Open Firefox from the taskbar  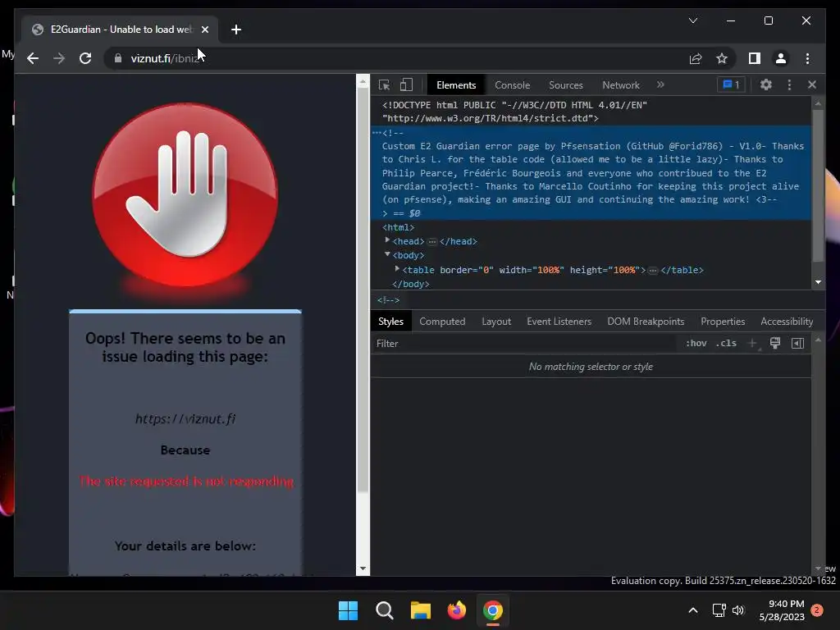click(456, 610)
